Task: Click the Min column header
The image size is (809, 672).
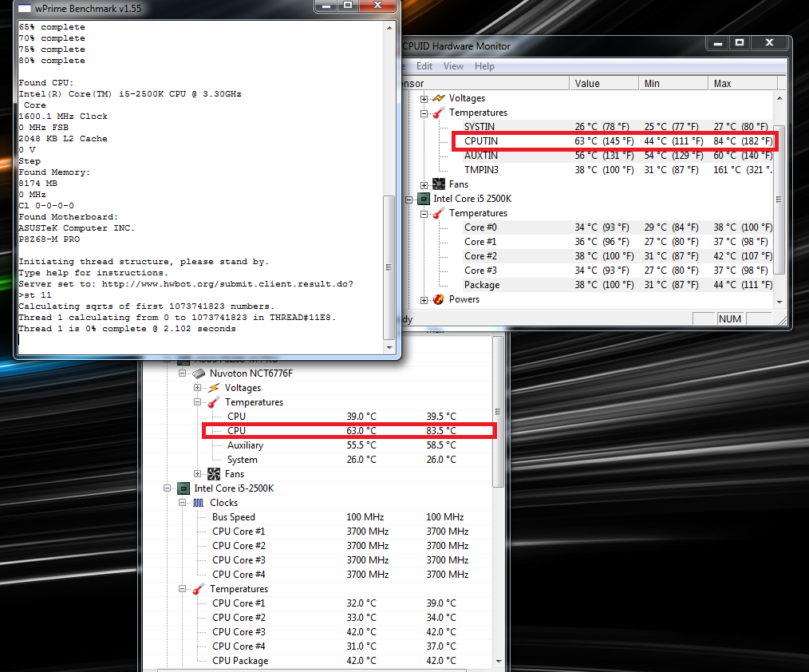Action: tap(673, 84)
